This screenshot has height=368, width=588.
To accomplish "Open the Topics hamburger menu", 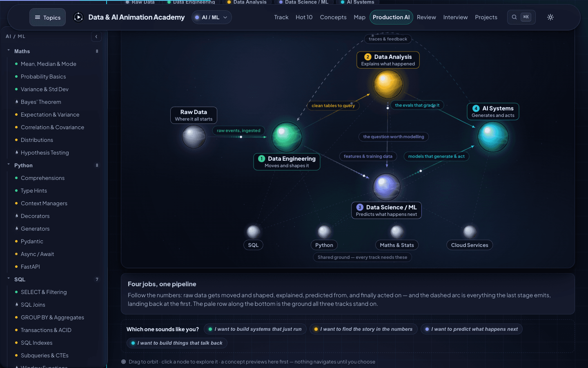I will (x=47, y=18).
